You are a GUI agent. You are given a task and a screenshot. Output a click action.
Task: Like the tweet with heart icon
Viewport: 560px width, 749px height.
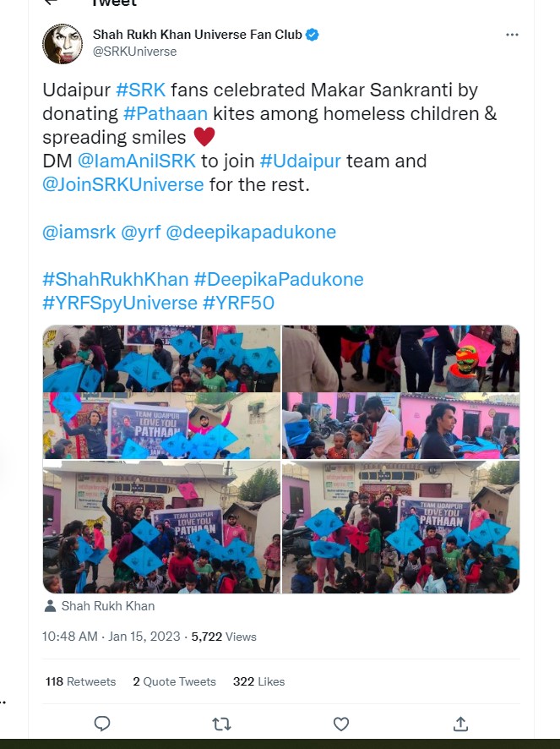(x=341, y=724)
